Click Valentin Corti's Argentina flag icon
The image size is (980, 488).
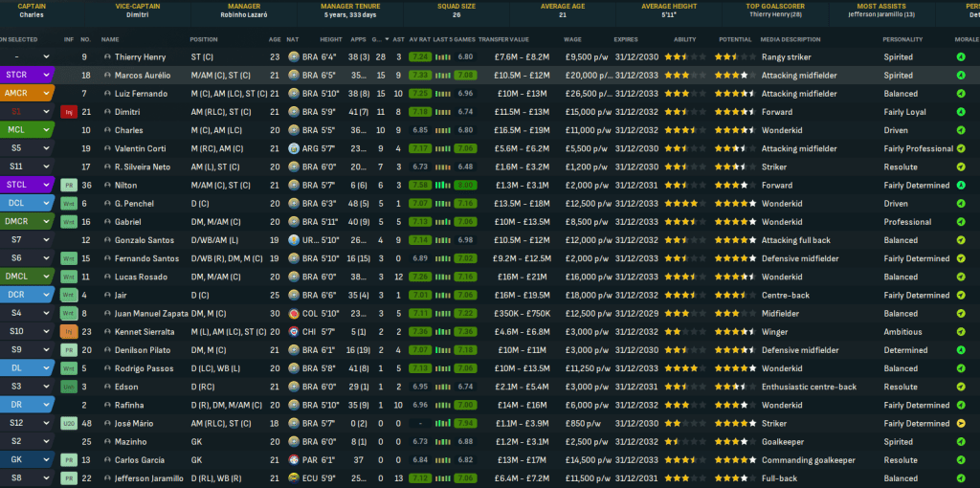[x=294, y=148]
